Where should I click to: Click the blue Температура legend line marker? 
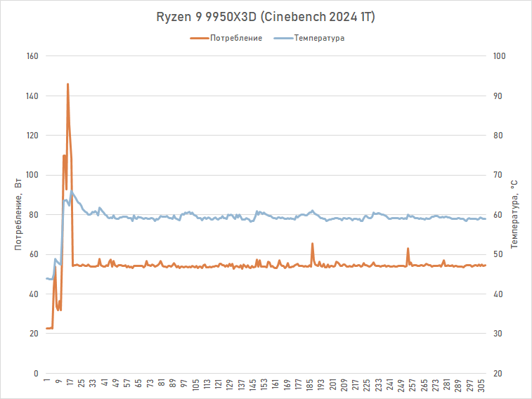283,38
